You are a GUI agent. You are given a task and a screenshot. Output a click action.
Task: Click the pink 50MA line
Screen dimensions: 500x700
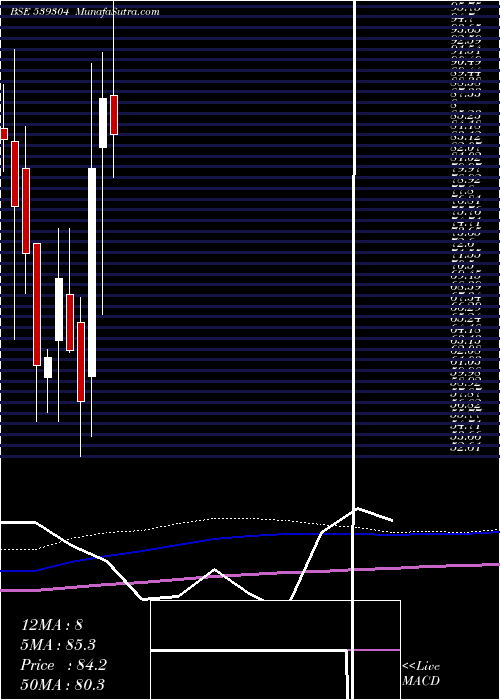click(x=250, y=574)
